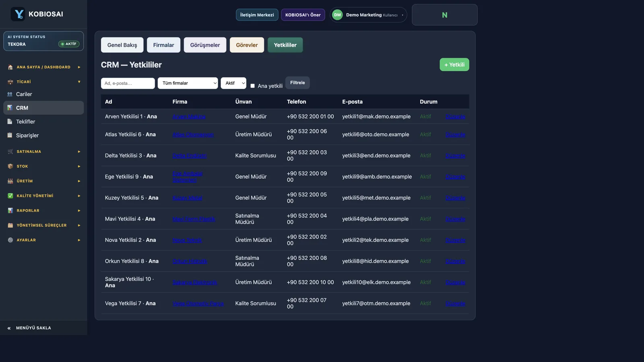
Task: Open İletişim Merkezi
Action: [x=257, y=15]
